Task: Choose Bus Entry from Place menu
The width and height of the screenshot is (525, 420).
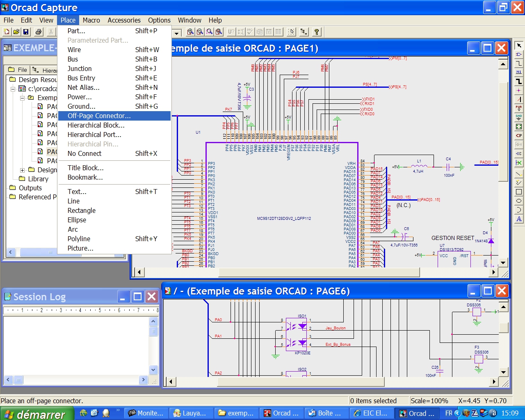Action: [114, 78]
